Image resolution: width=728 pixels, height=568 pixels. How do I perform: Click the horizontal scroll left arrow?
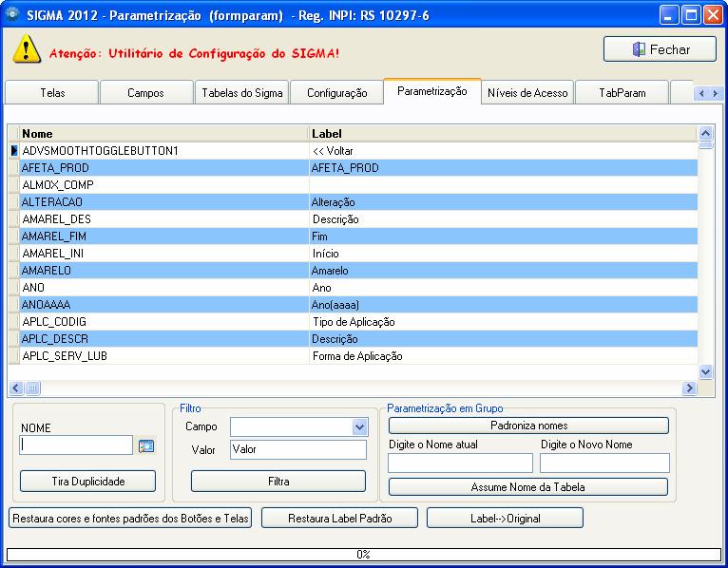[16, 388]
